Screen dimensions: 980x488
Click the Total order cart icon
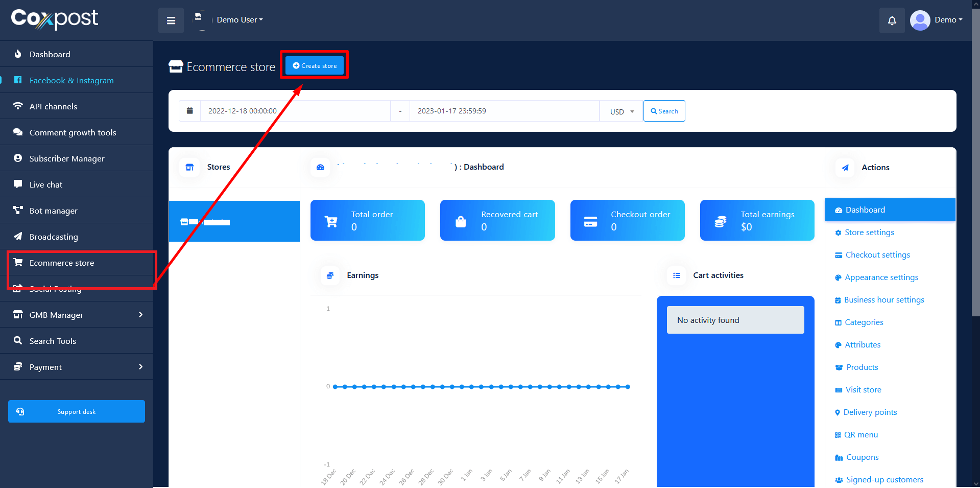pyautogui.click(x=331, y=221)
